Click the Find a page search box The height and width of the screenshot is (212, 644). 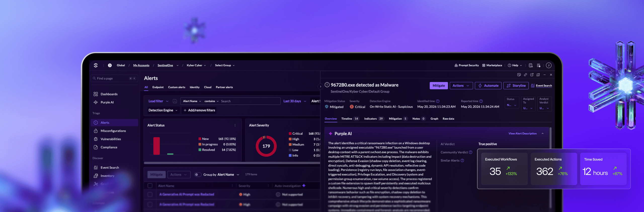(x=114, y=79)
